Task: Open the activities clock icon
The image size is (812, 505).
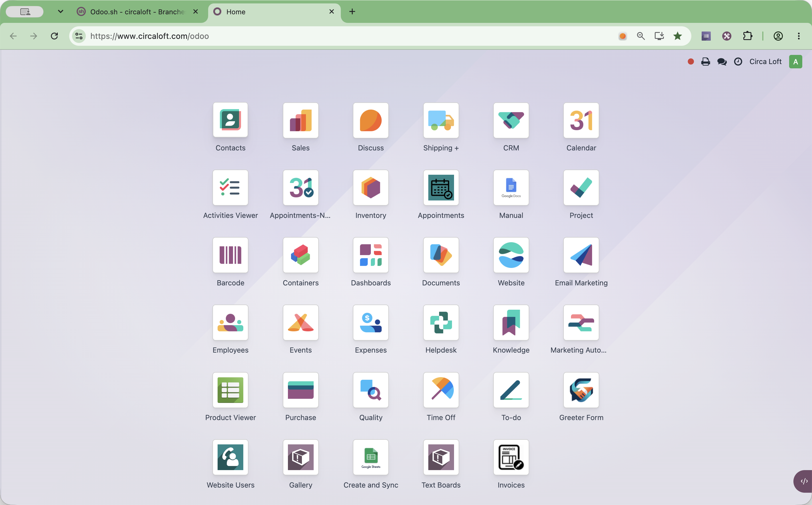Action: [x=738, y=61]
